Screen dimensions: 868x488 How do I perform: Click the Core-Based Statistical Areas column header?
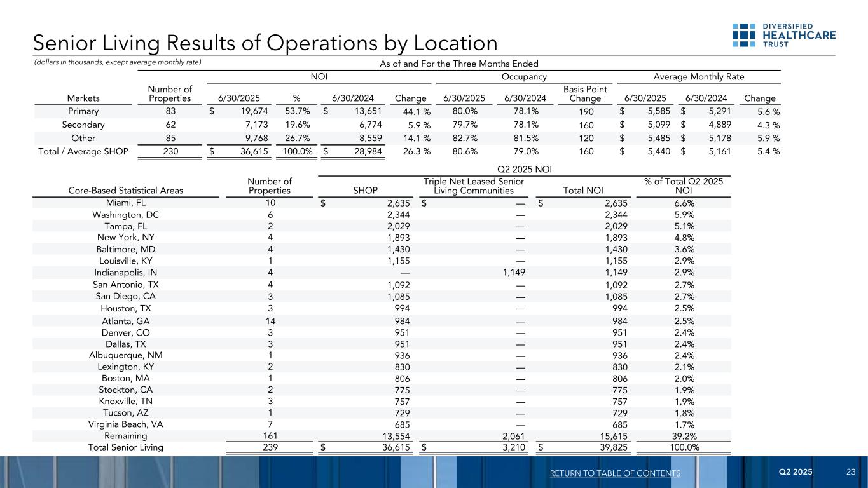click(x=126, y=190)
